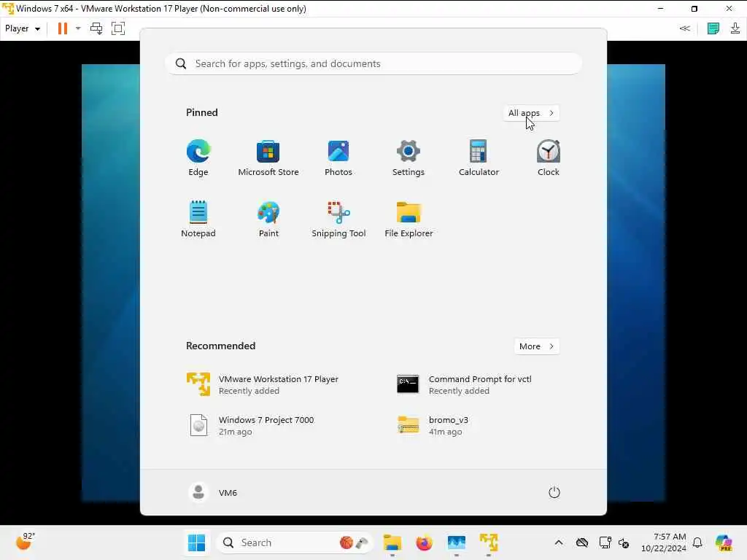The image size is (747, 560).
Task: Expand the power options dropdown arrow
Action: pyautogui.click(x=78, y=28)
